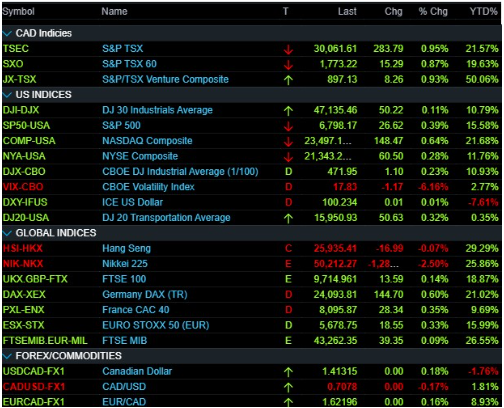Select the UKX.GBP-FTX symbol
Image resolution: width=504 pixels, height=408 pixels.
point(35,279)
